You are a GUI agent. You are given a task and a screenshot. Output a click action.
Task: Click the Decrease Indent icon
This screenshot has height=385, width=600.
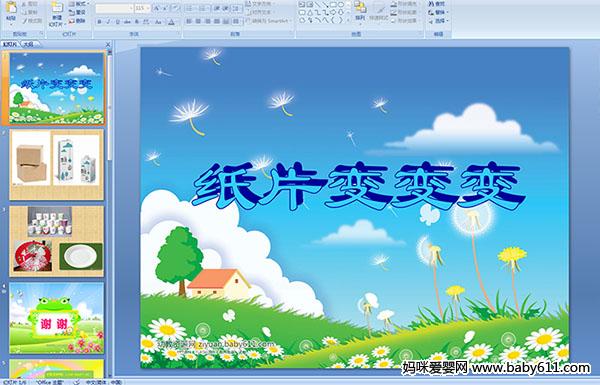217,8
